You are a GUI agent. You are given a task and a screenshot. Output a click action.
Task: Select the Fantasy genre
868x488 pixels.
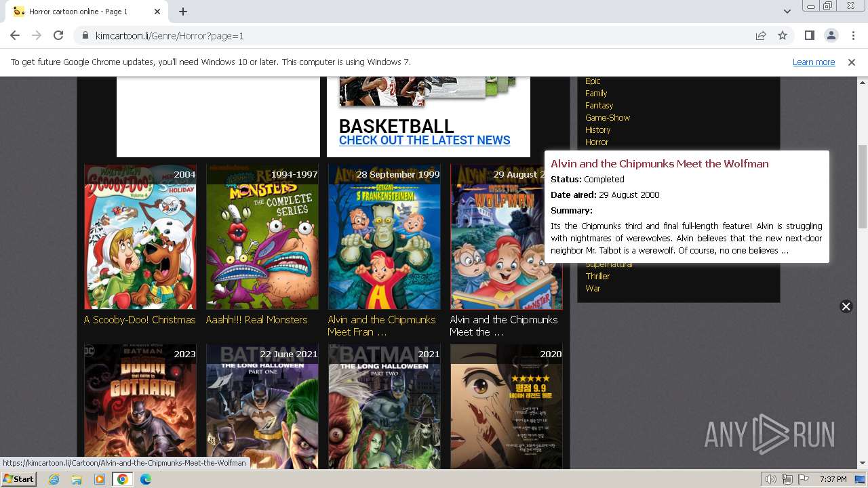pos(599,106)
